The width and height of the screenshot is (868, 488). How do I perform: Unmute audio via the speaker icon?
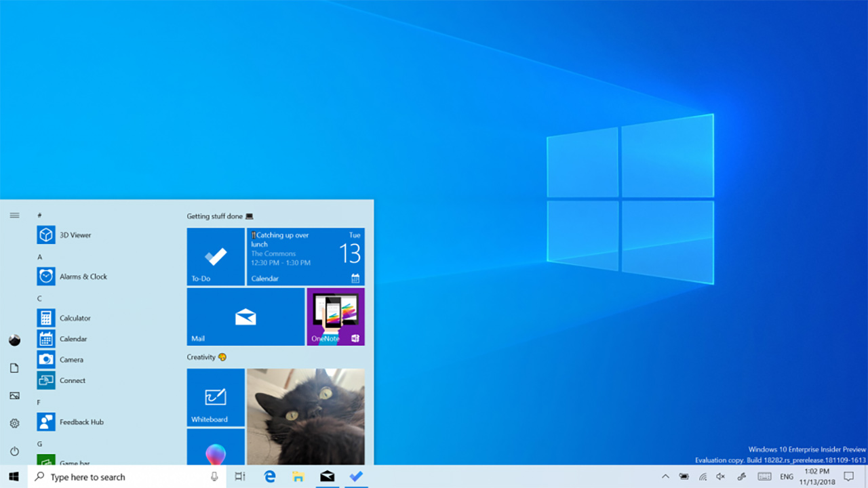pos(720,476)
